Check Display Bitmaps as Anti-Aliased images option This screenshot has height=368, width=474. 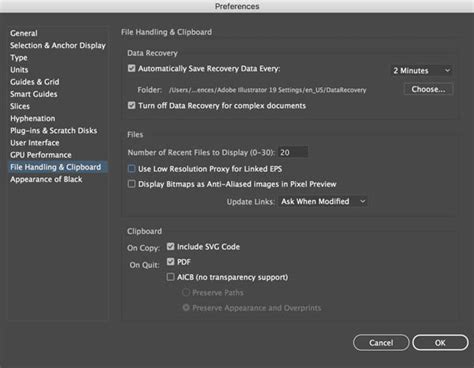[132, 184]
